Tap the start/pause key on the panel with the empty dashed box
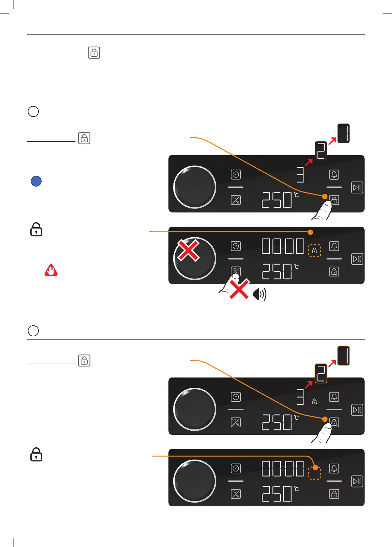The height and width of the screenshot is (547, 392). [x=357, y=481]
